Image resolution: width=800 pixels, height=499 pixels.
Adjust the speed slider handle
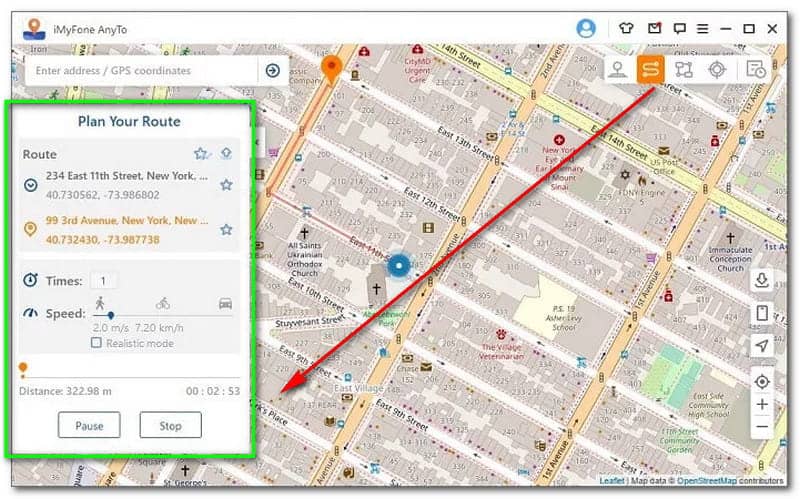pos(110,316)
